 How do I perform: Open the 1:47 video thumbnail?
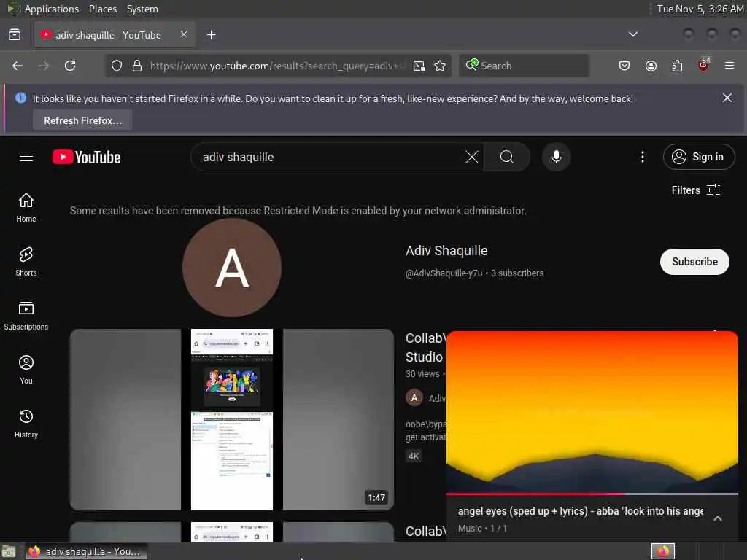tap(231, 419)
